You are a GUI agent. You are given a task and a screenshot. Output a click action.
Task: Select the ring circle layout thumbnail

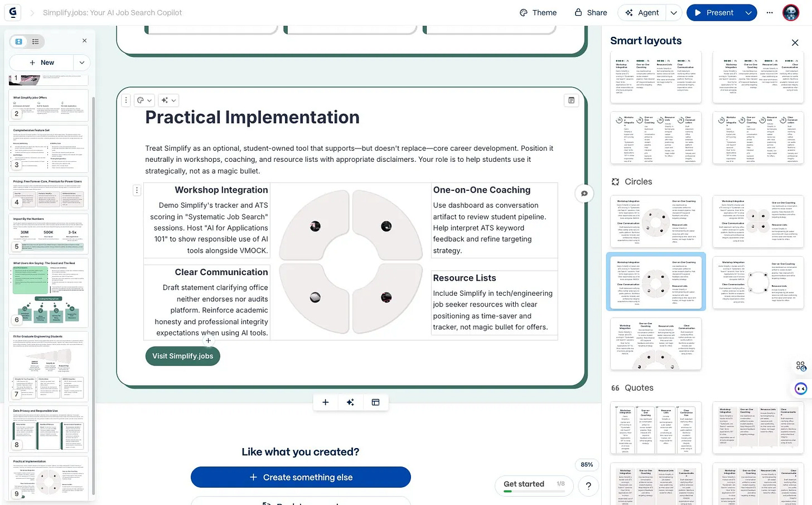pos(656,222)
